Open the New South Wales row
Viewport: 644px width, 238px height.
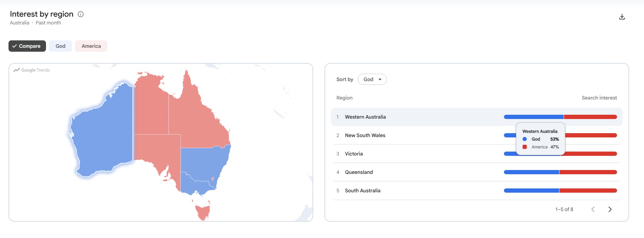click(x=477, y=135)
